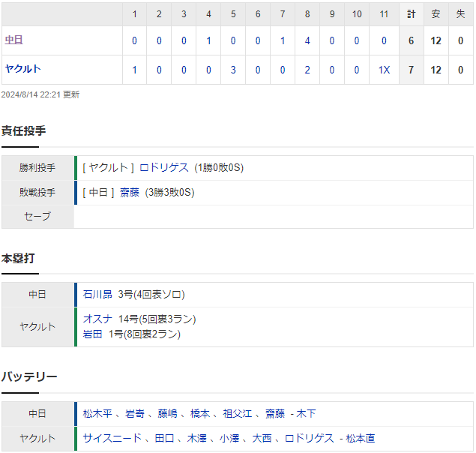Screen dimensions: 476x453
Task: Click the record text (1勝0敗0S)
Action: point(219,168)
